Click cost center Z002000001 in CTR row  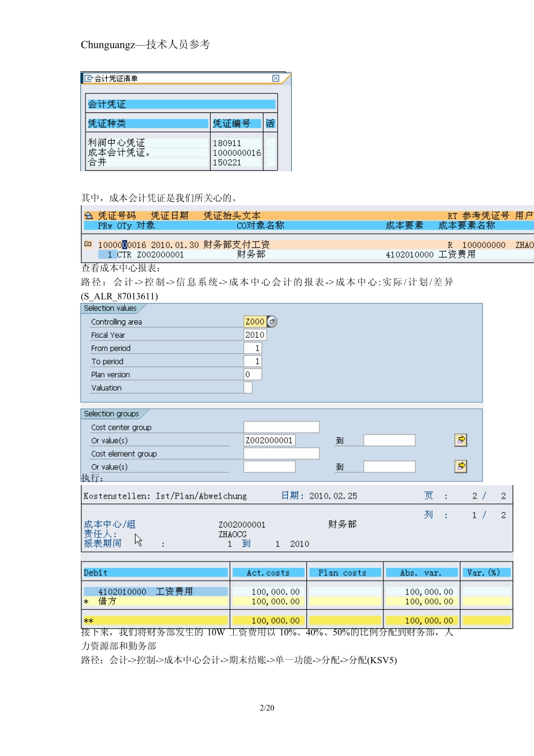[160, 255]
